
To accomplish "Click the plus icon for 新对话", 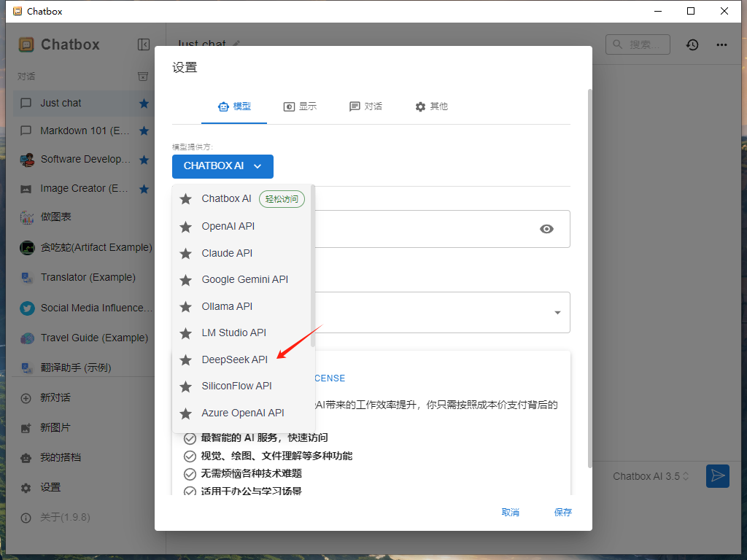I will [26, 398].
